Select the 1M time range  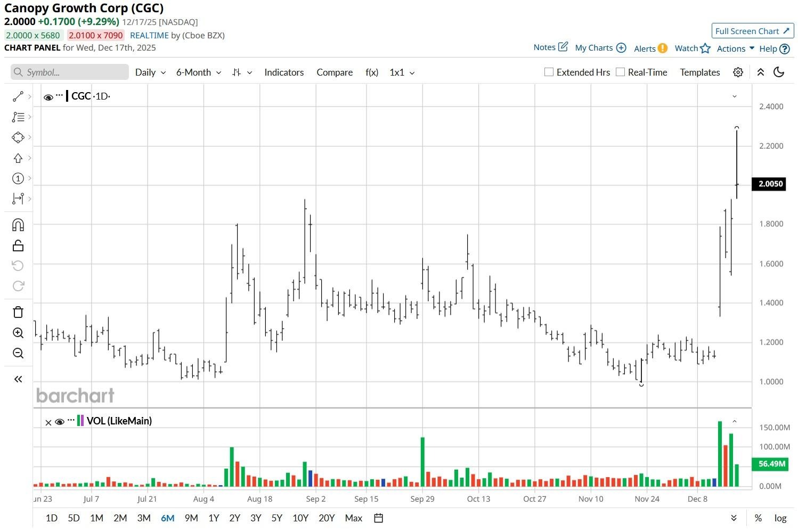coord(96,518)
